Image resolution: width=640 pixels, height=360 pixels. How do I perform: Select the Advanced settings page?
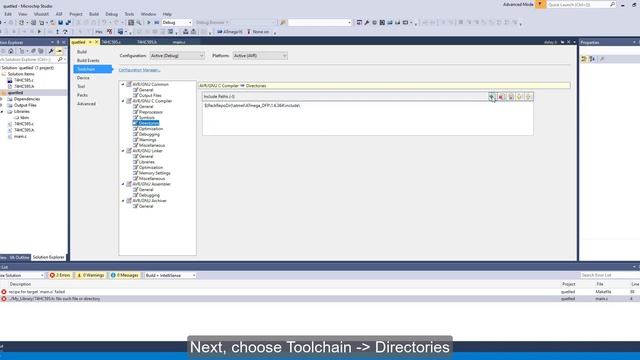tap(87, 104)
